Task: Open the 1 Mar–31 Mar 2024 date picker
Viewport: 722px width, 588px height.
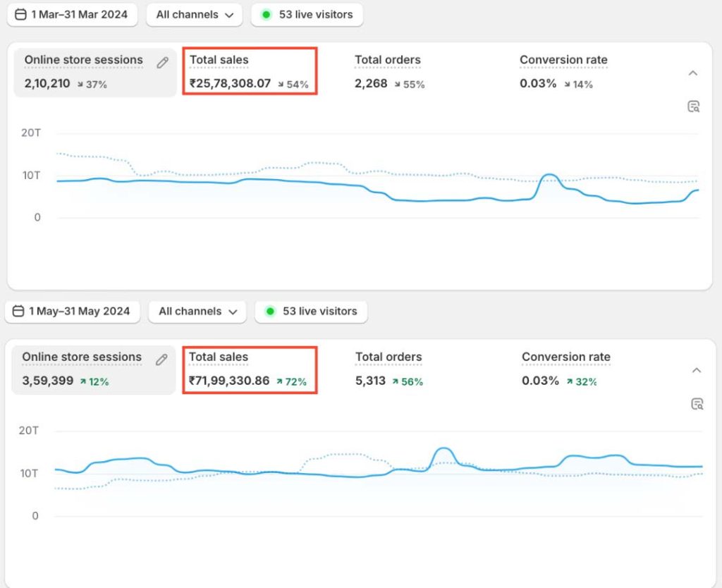Action: (72, 14)
